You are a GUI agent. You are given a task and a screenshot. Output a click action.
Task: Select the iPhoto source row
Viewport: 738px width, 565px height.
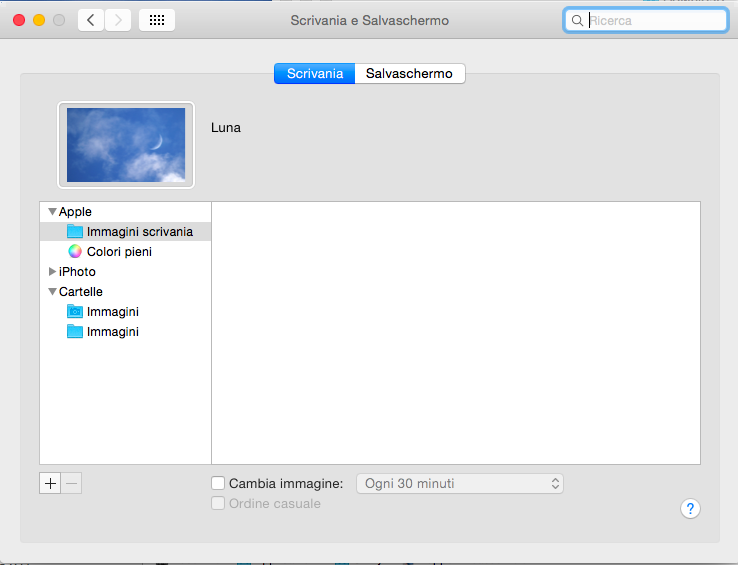pos(126,272)
